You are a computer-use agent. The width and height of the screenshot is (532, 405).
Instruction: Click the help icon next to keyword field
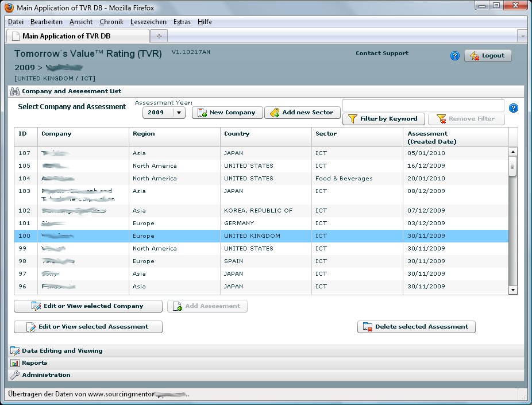pos(514,108)
